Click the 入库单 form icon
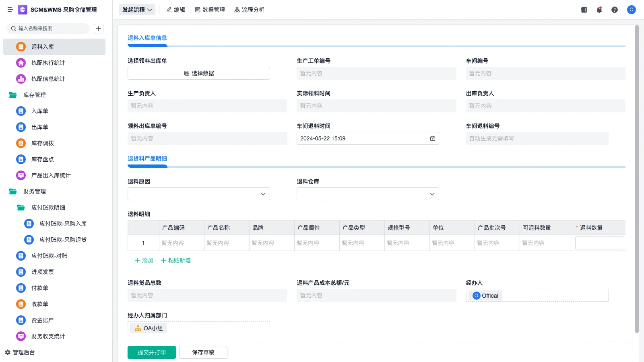644x362 pixels. point(21,111)
